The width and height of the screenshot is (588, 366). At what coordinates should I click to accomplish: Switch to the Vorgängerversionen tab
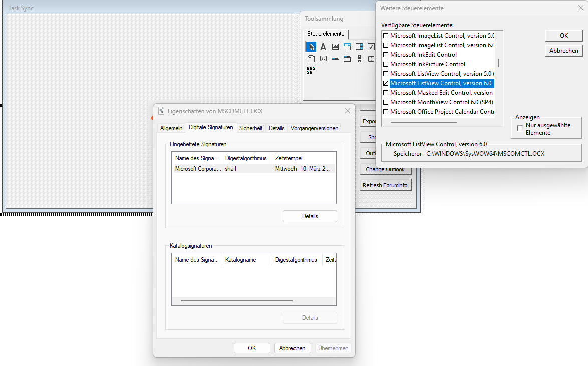pyautogui.click(x=315, y=128)
